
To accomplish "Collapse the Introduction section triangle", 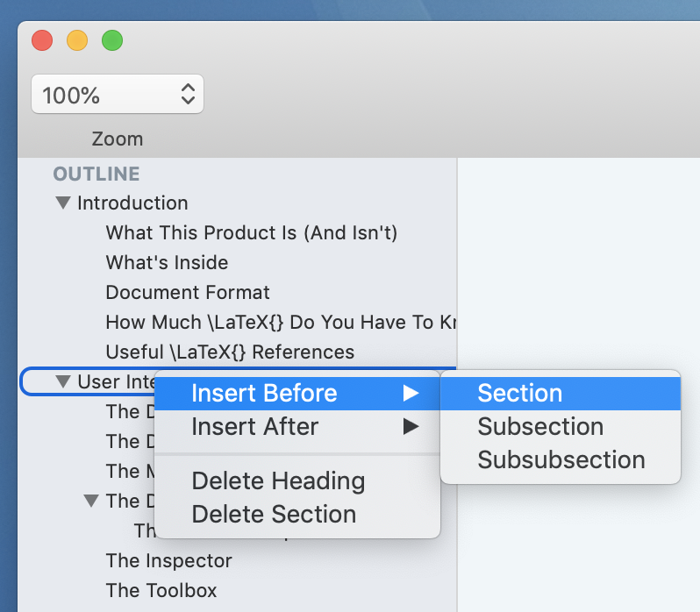I will tap(63, 203).
